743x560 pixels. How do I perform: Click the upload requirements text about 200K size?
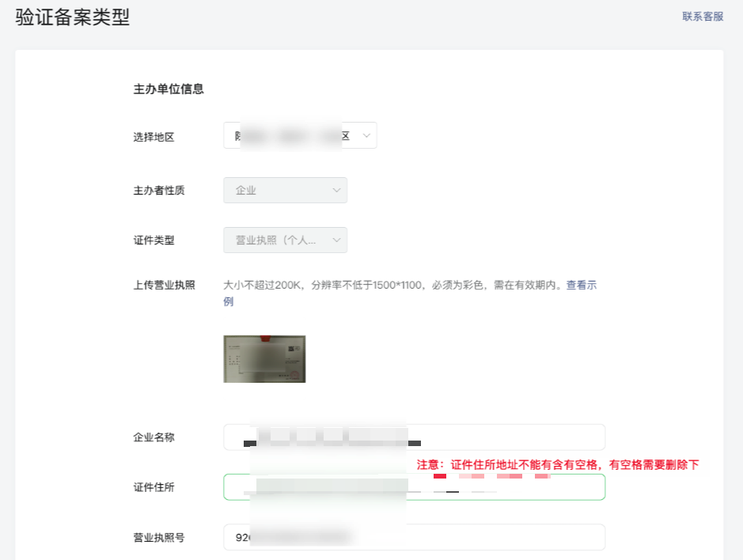tap(394, 286)
